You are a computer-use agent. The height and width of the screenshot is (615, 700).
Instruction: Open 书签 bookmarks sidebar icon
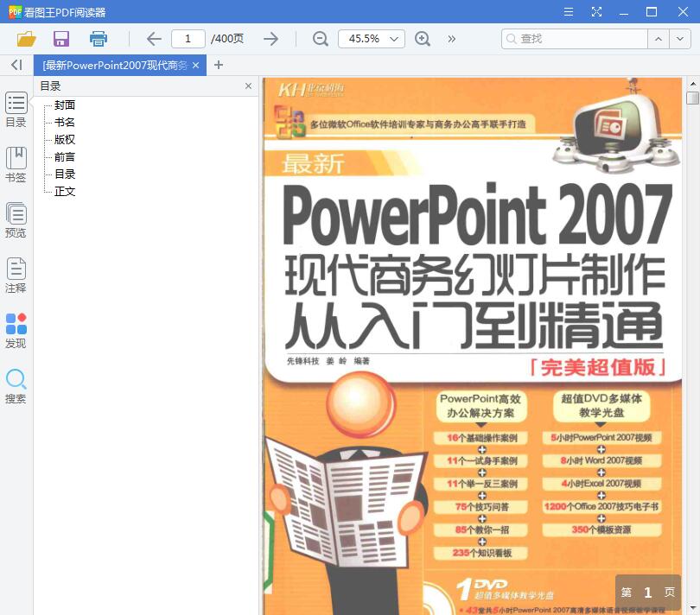16,165
